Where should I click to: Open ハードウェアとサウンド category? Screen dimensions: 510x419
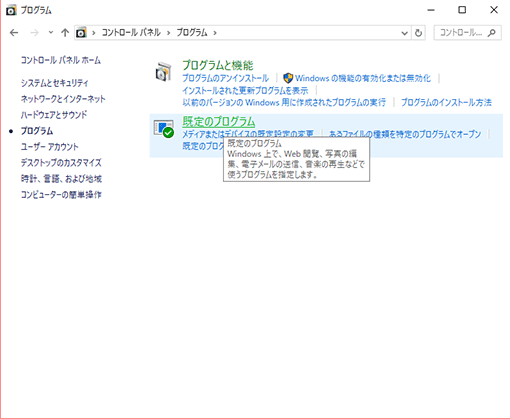pyautogui.click(x=54, y=115)
